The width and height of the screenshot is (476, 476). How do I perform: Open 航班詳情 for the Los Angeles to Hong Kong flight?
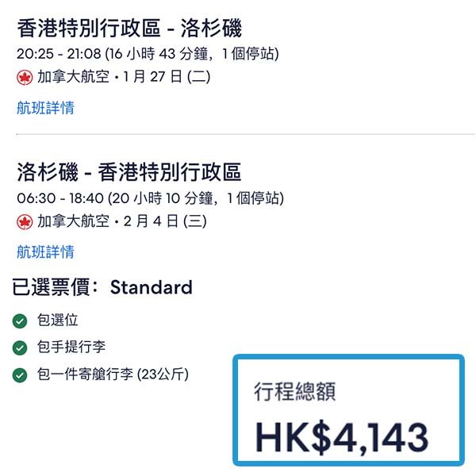pos(45,252)
